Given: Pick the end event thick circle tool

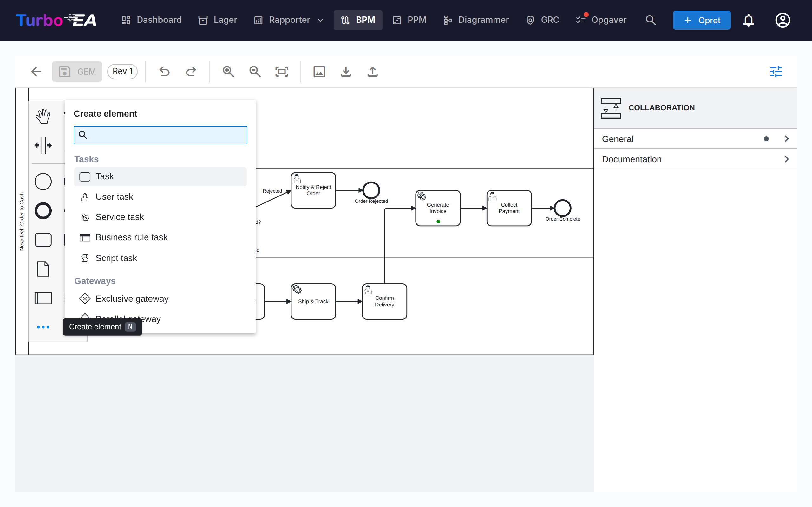Looking at the screenshot, I should tap(43, 211).
